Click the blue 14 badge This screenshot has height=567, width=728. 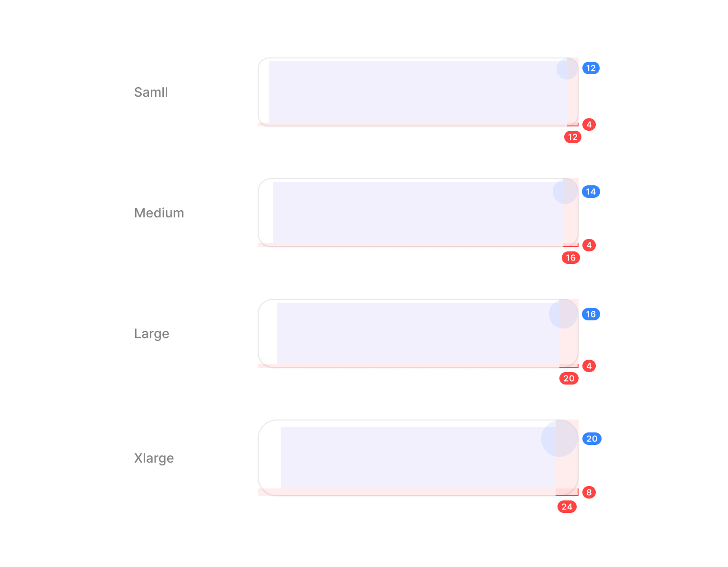pyautogui.click(x=591, y=192)
